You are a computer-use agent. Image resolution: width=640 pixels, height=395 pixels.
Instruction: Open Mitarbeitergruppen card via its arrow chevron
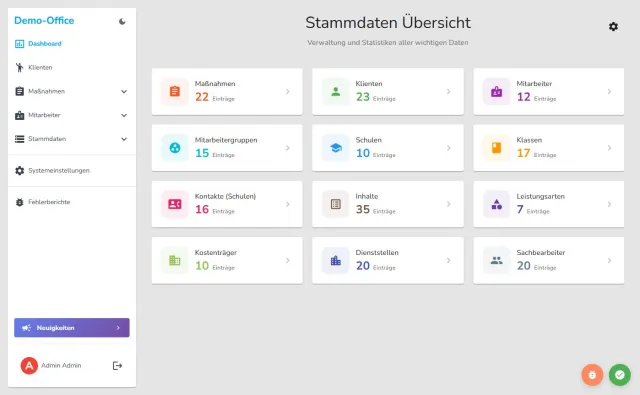pyautogui.click(x=288, y=148)
